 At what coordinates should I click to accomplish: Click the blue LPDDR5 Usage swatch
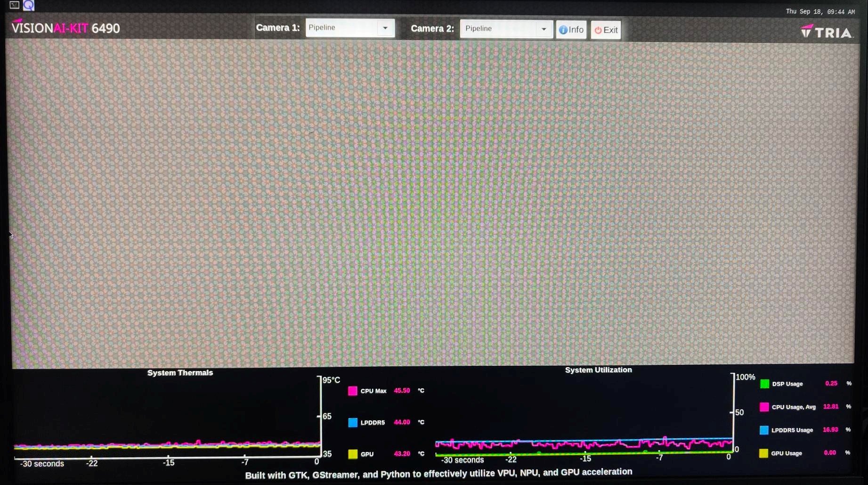(x=764, y=430)
